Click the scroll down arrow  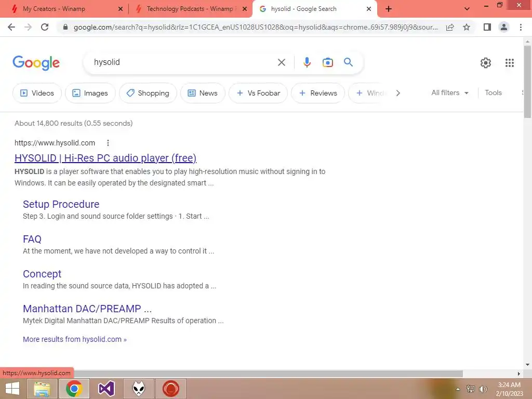point(527,365)
